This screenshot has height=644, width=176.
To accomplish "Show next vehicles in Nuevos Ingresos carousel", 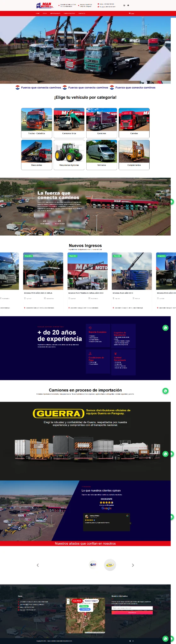I will (x=174, y=282).
